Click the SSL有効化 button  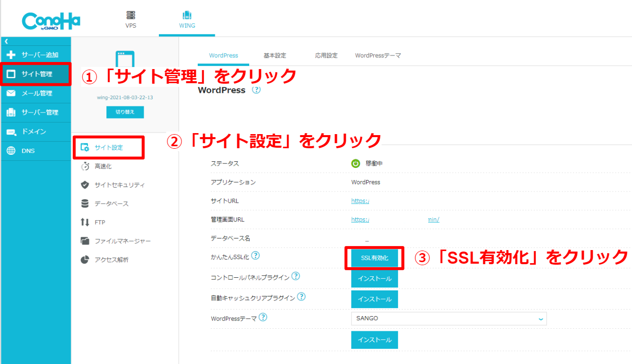coord(374,258)
